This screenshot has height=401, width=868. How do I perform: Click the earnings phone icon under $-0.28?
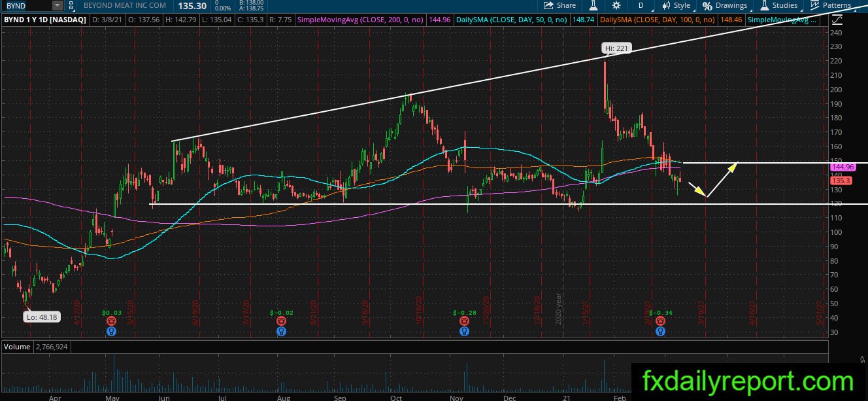(x=464, y=321)
